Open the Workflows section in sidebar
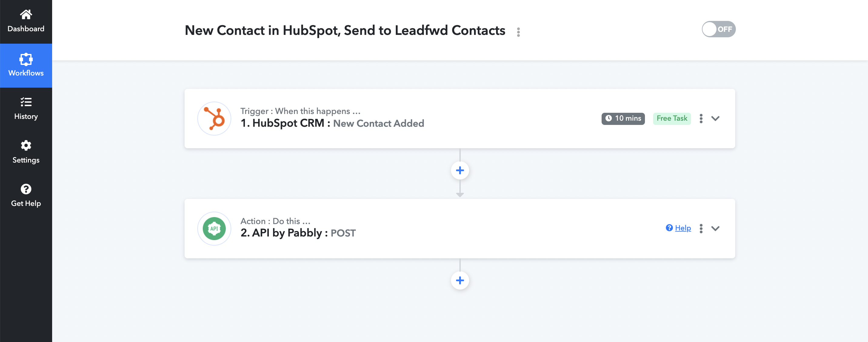Image resolution: width=868 pixels, height=342 pixels. point(26,65)
